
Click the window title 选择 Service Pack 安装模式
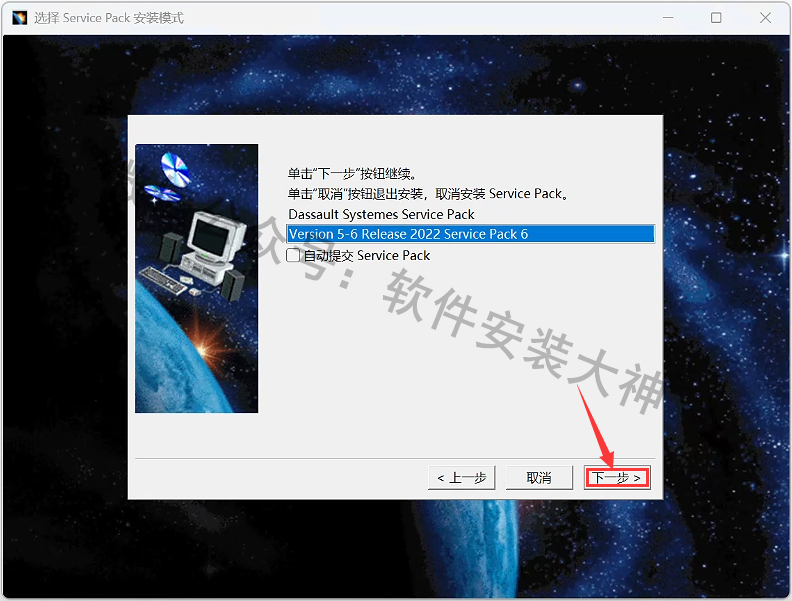coord(108,18)
